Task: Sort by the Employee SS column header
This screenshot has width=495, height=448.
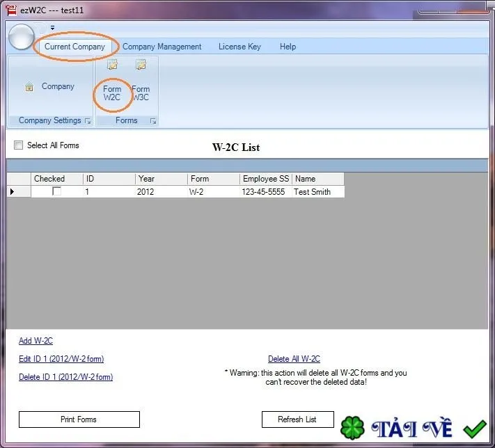Action: pos(266,179)
